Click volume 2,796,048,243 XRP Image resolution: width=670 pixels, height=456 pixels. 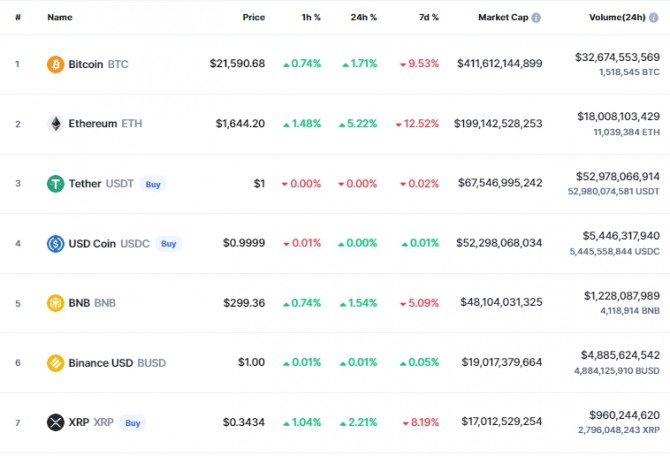coord(619,430)
